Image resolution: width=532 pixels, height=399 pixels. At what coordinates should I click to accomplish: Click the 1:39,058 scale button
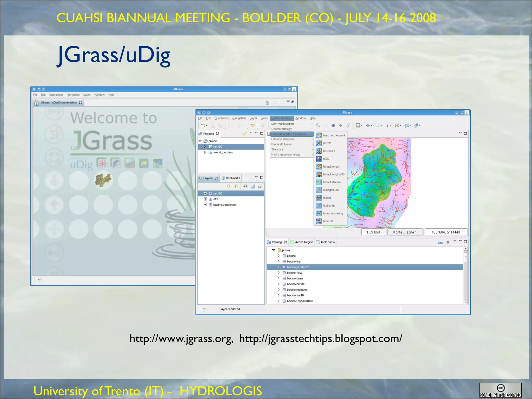click(x=373, y=232)
